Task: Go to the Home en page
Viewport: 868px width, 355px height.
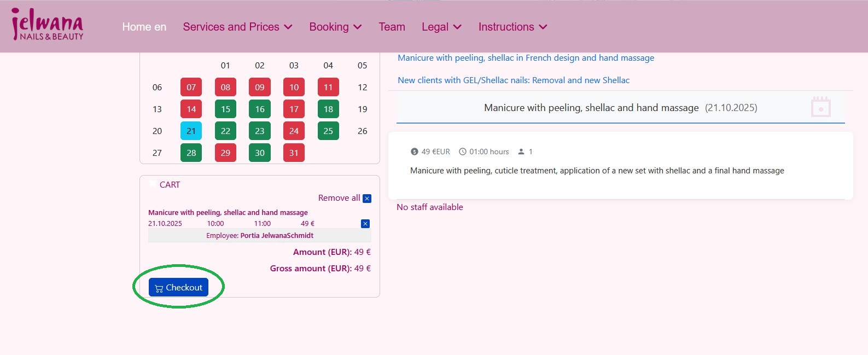Action: (144, 27)
